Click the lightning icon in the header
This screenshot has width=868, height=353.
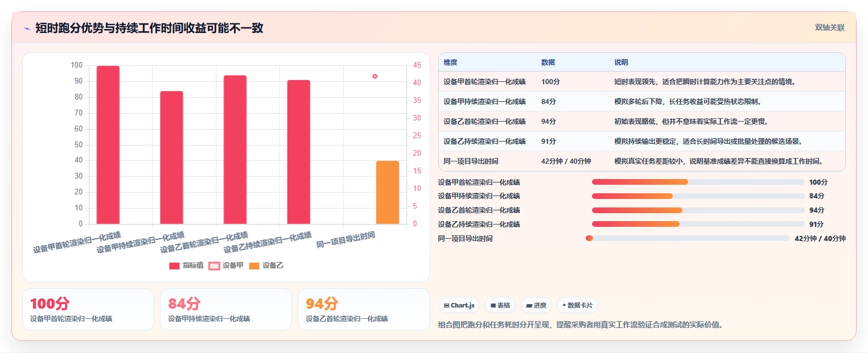coord(27,28)
